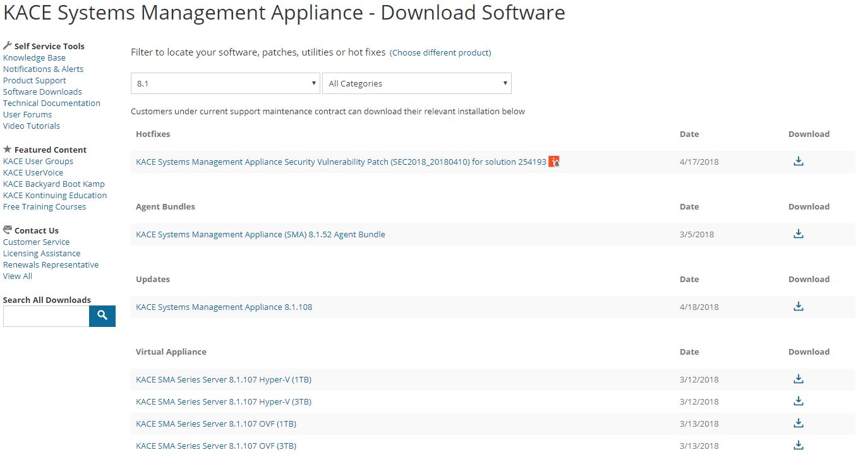This screenshot has height=462, width=868.
Task: Open Video Tutorials
Action: coord(32,126)
